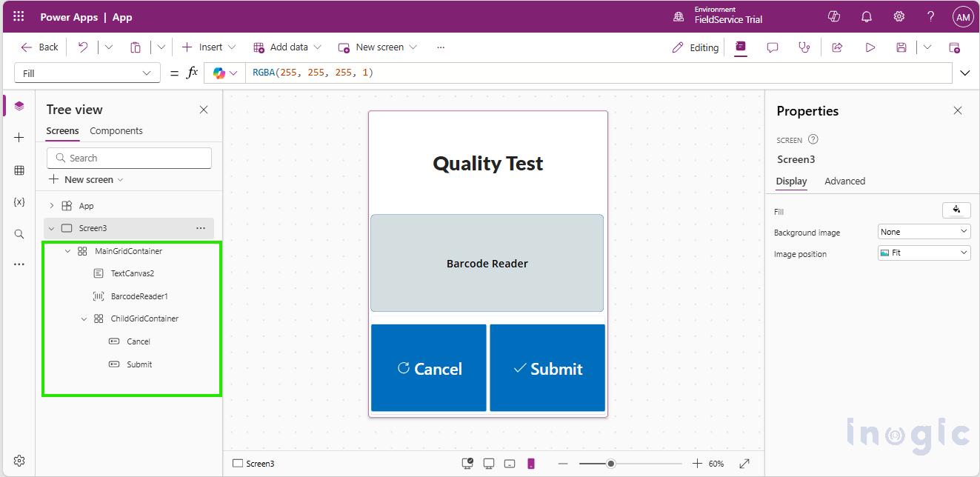The height and width of the screenshot is (477, 980).
Task: Select the phone preview icon
Action: coord(530,462)
